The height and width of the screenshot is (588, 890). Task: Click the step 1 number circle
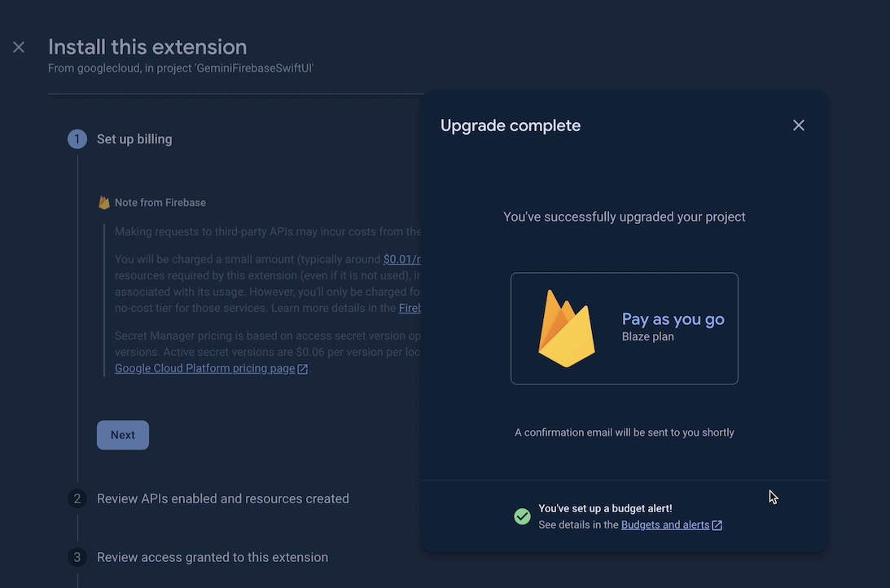77,139
